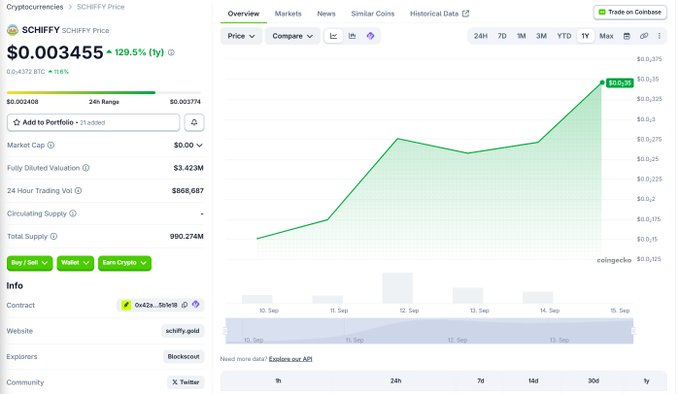679x394 pixels.
Task: Click the purple diamond chart icon
Action: click(x=370, y=36)
